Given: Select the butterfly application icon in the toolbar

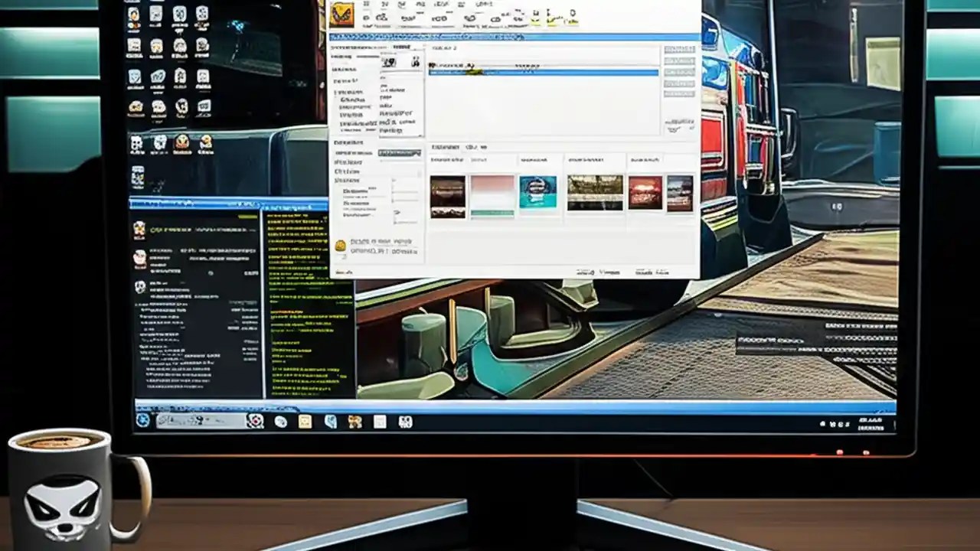Looking at the screenshot, I should [343, 15].
